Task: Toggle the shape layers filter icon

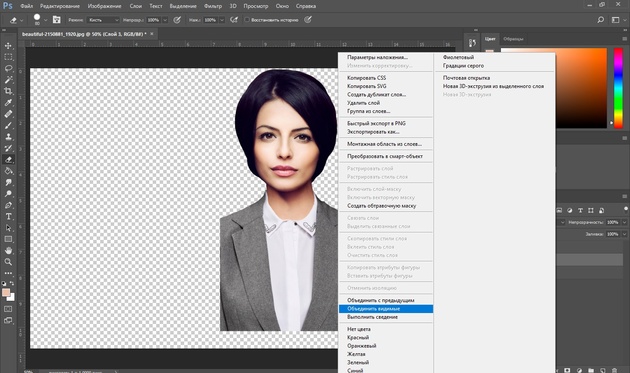Action: point(591,210)
